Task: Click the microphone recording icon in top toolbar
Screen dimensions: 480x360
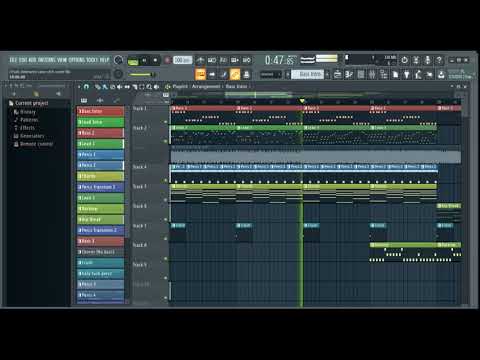Action: [428, 60]
